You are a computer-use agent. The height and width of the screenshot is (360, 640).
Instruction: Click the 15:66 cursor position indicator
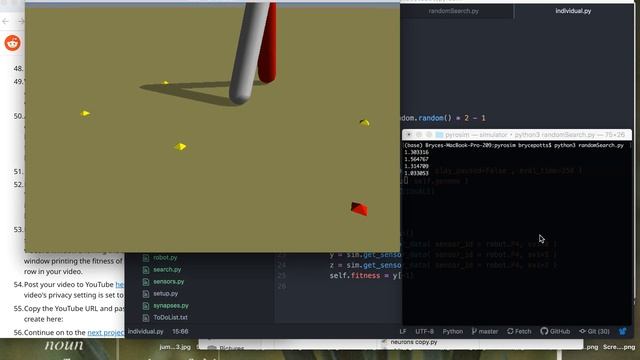click(180, 331)
